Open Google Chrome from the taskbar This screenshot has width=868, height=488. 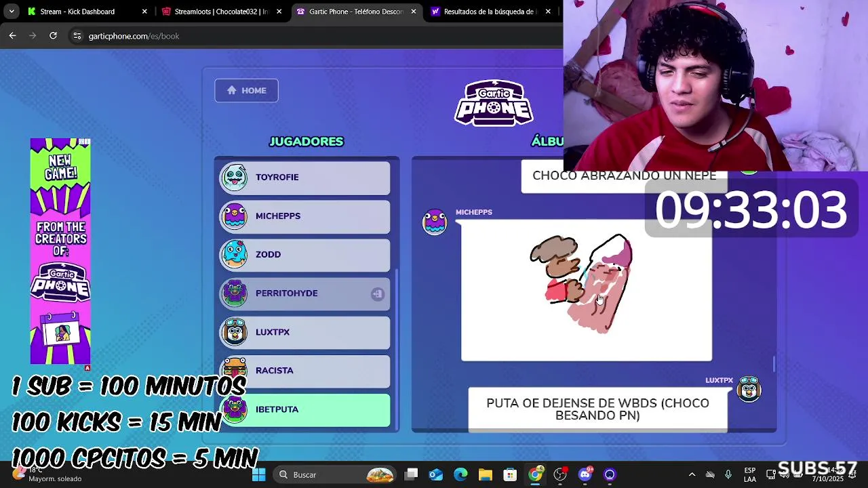(536, 474)
